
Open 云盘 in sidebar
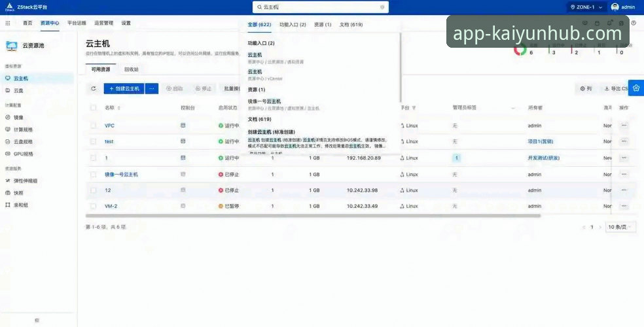coord(18,90)
